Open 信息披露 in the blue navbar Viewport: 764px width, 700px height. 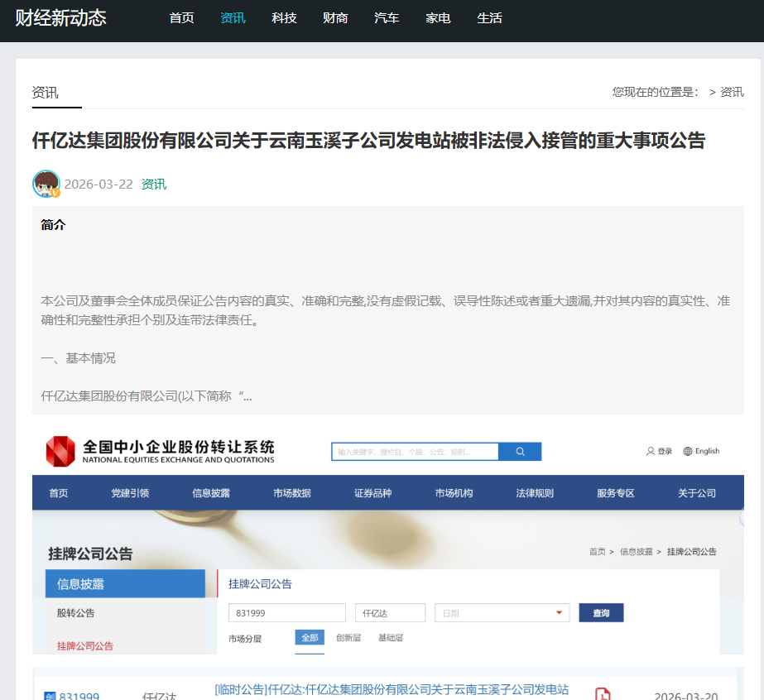tap(211, 493)
